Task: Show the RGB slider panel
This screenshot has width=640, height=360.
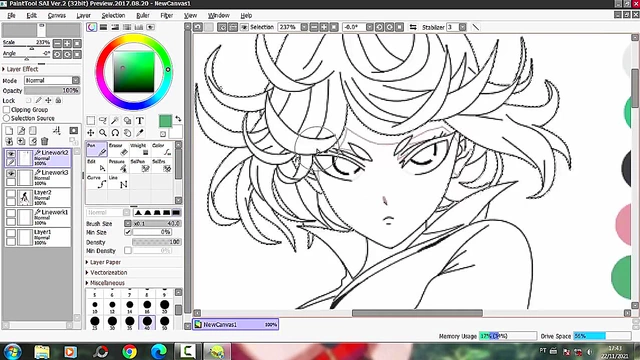Action: tap(103, 27)
